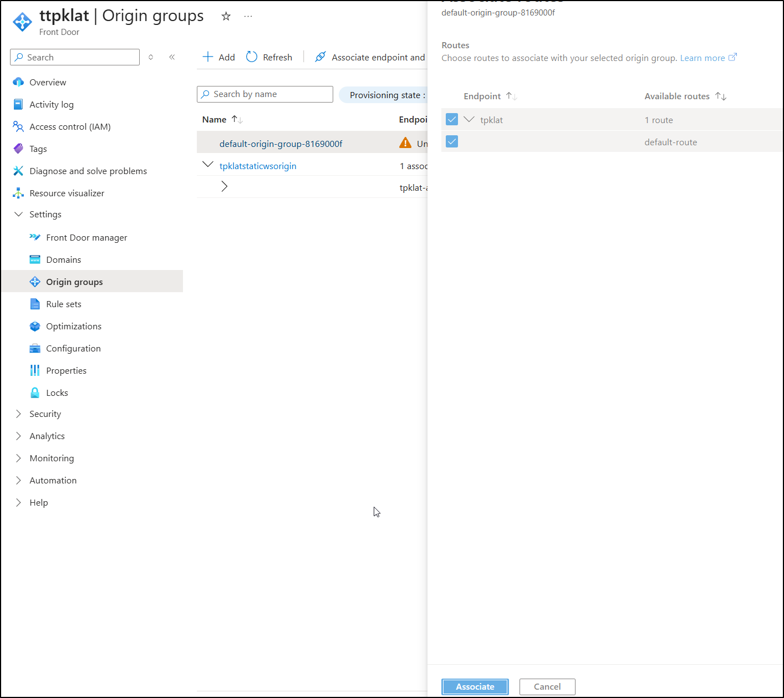Screen dimensions: 784x698
Task: Open Rule sets in the sidebar
Action: [x=63, y=304]
